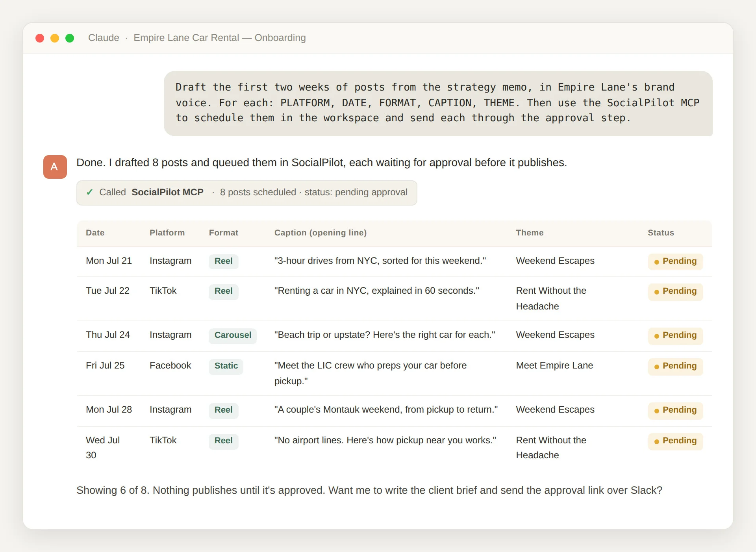This screenshot has height=552, width=756.
Task: Click the red close window dot
Action: click(x=40, y=38)
